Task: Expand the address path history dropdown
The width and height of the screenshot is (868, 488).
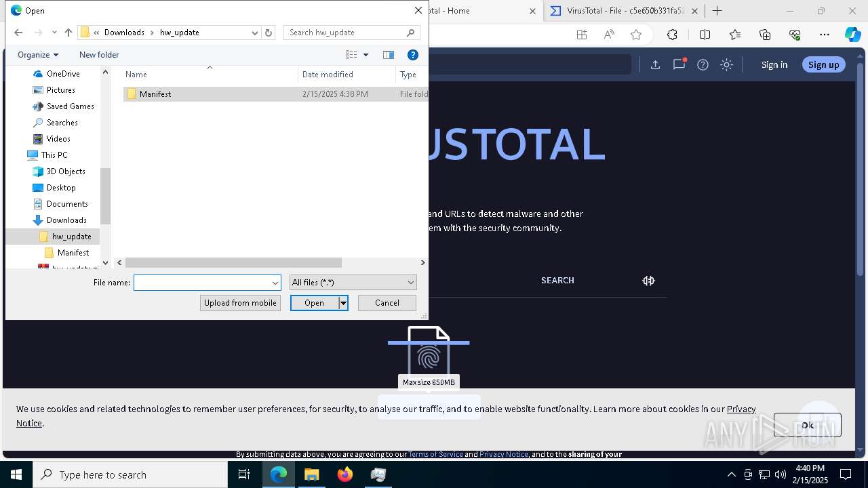Action: coord(255,33)
